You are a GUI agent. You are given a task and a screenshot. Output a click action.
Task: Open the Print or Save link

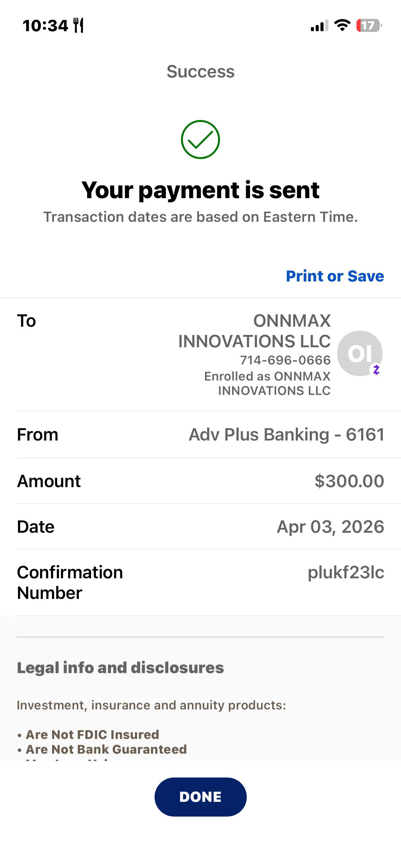(x=335, y=276)
